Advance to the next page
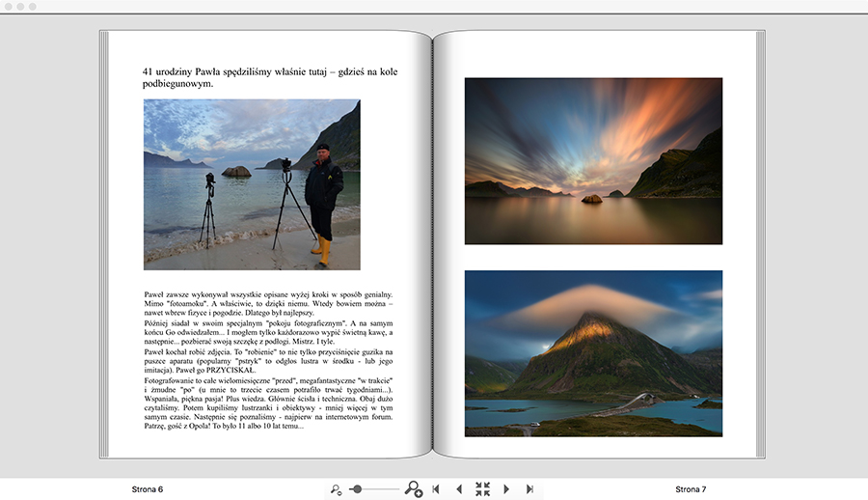The image size is (868, 500). (x=506, y=489)
